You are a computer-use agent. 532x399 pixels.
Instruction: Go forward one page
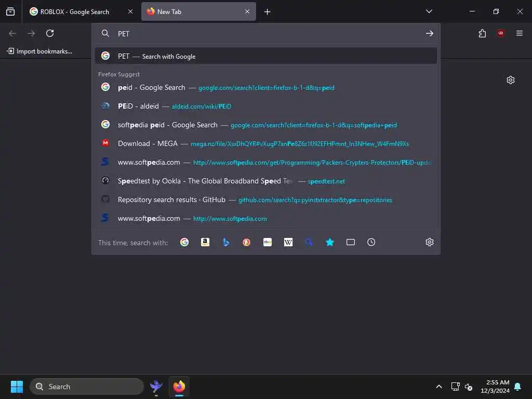pyautogui.click(x=31, y=33)
